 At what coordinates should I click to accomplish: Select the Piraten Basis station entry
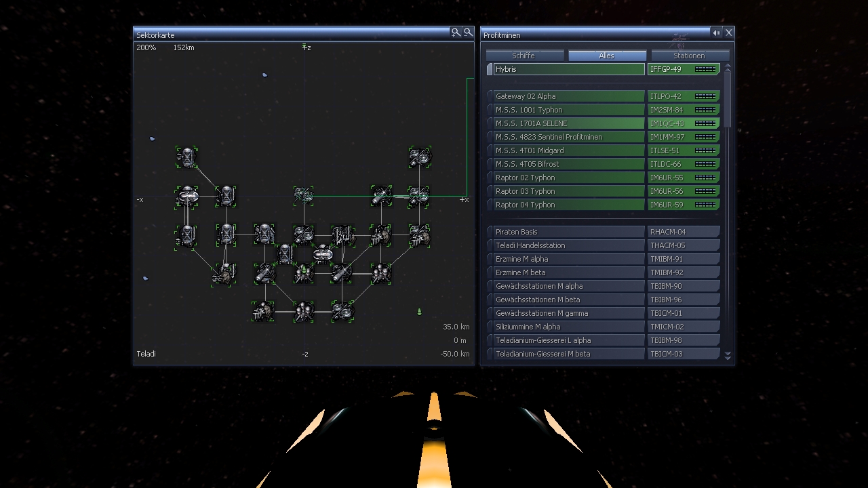[568, 232]
